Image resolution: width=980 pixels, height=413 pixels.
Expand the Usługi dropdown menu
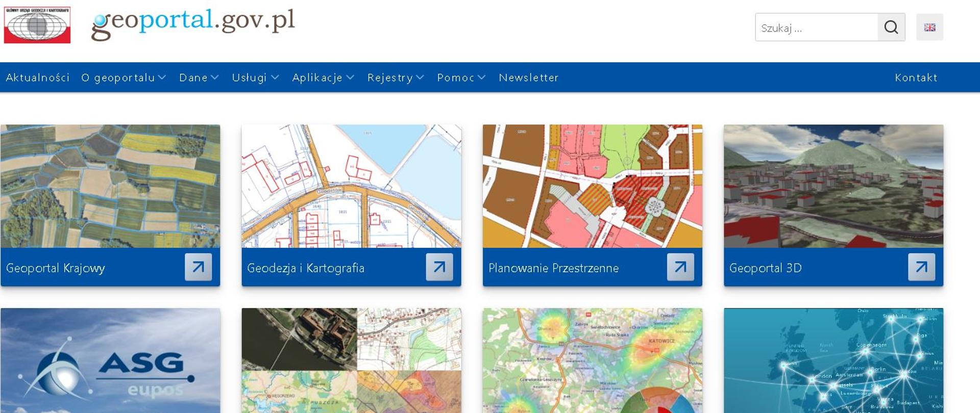[x=255, y=78]
